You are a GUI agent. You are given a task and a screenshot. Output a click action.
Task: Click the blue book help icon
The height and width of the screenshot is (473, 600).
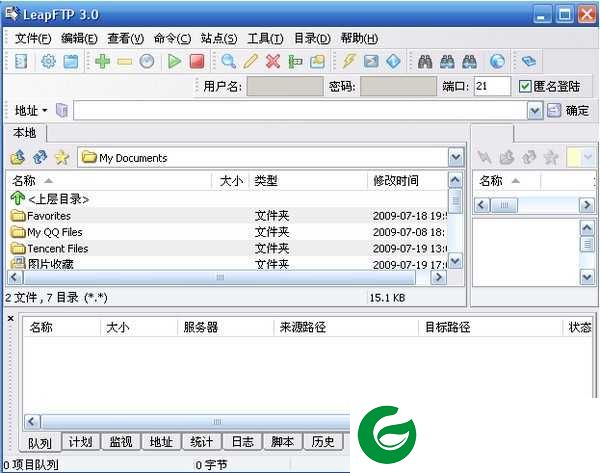(x=529, y=61)
